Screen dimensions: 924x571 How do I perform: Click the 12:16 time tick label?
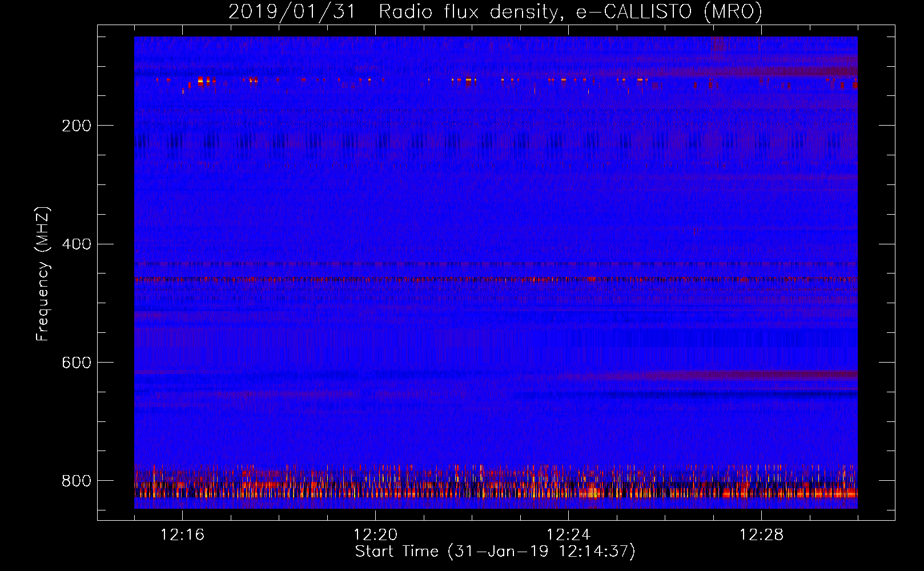coord(182,535)
